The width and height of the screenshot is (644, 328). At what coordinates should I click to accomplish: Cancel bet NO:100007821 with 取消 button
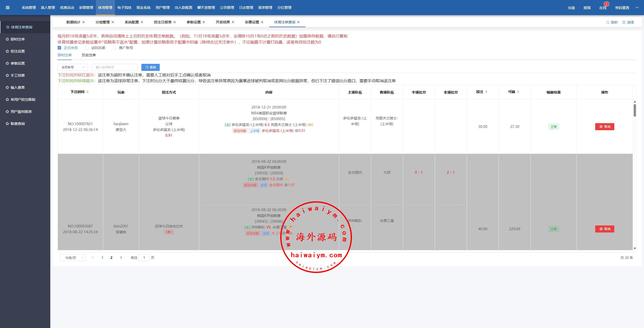coord(605,127)
